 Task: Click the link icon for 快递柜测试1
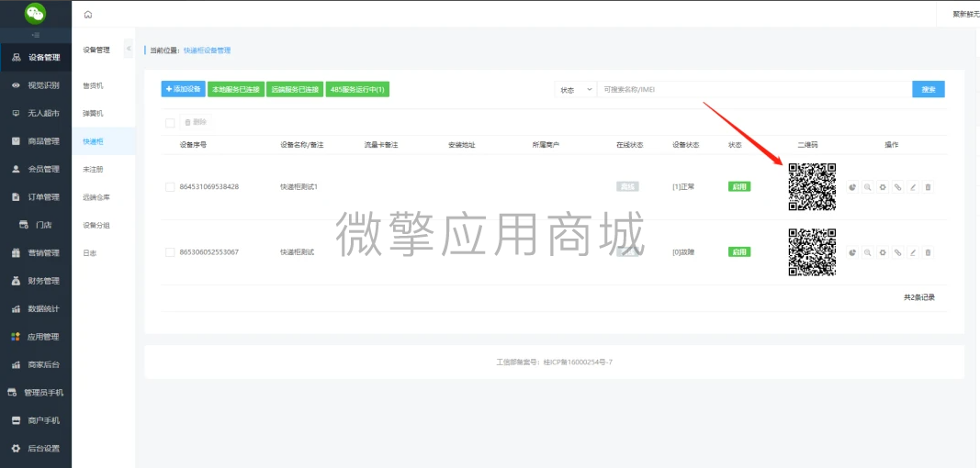pyautogui.click(x=897, y=187)
